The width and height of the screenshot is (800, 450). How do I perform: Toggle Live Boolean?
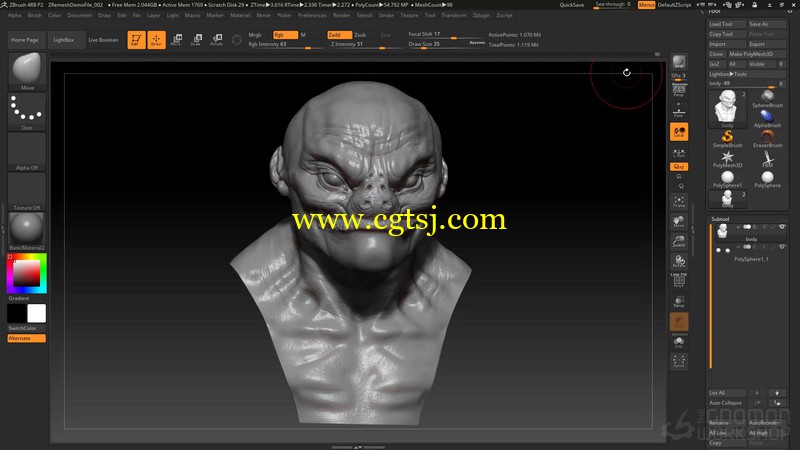(103, 40)
